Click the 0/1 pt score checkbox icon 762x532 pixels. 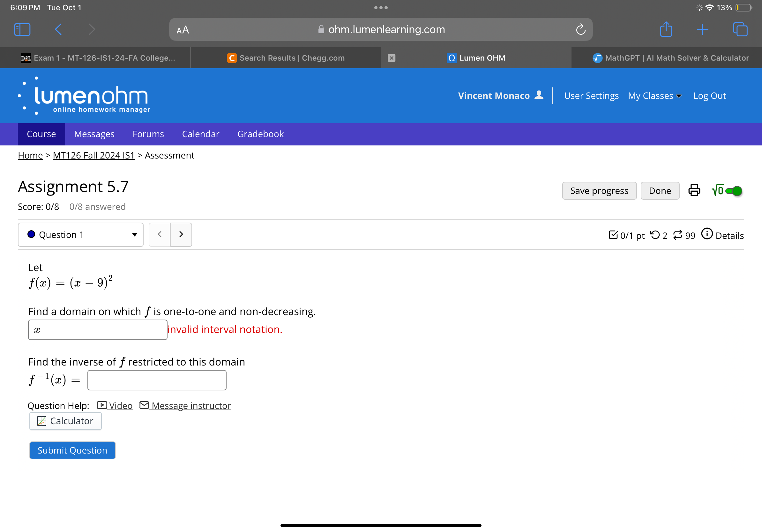(614, 234)
